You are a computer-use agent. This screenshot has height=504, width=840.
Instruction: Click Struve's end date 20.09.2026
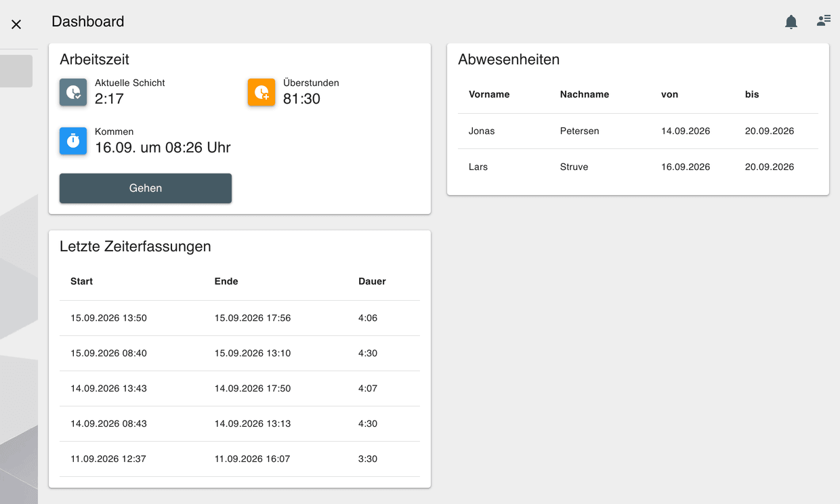click(770, 167)
